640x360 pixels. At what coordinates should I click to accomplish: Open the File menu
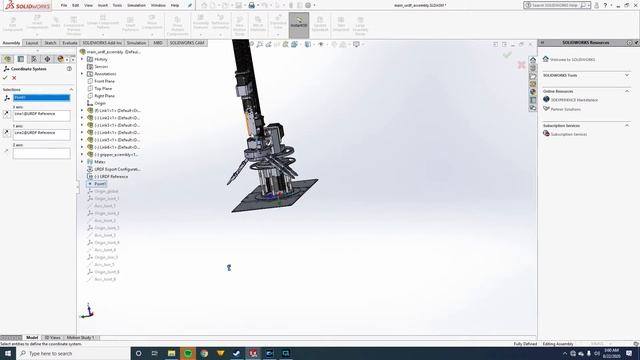click(64, 6)
